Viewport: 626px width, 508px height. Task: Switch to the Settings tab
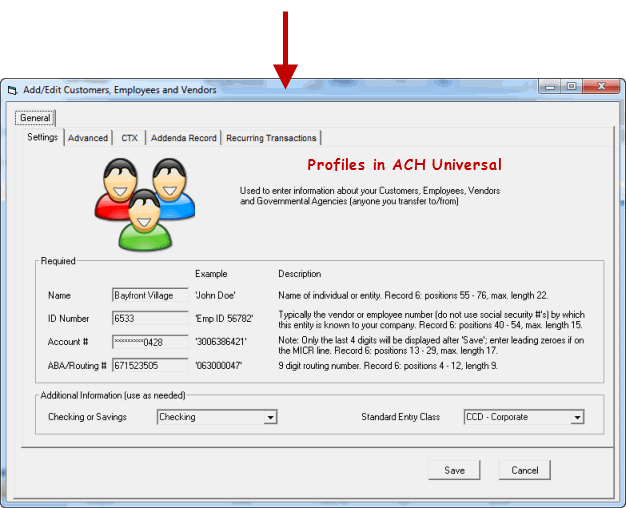43,137
